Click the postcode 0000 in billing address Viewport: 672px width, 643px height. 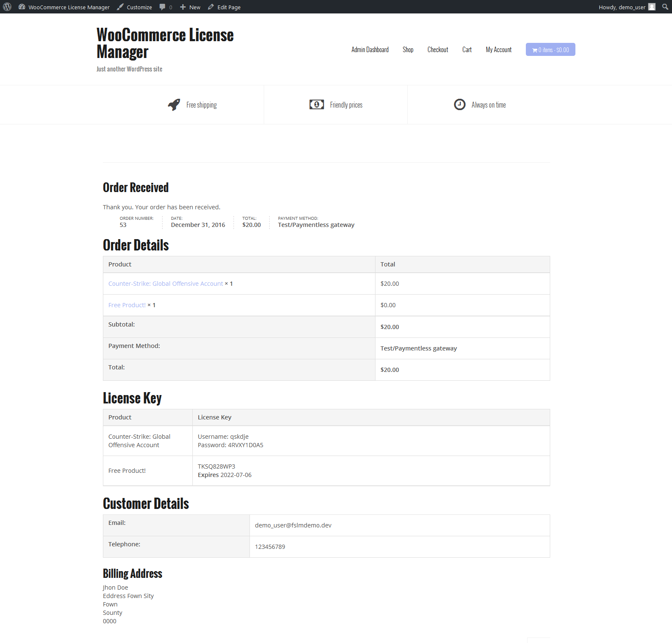tap(110, 621)
